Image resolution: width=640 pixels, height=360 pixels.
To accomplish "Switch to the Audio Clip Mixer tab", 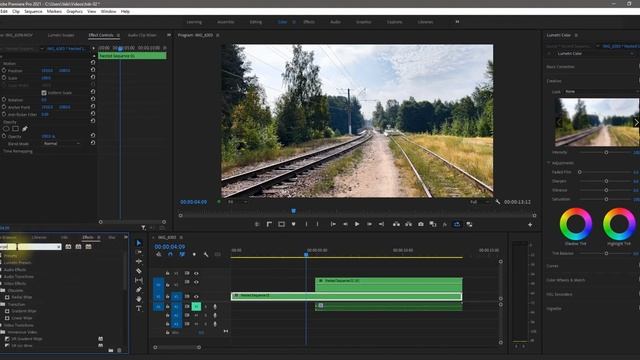I will [142, 36].
